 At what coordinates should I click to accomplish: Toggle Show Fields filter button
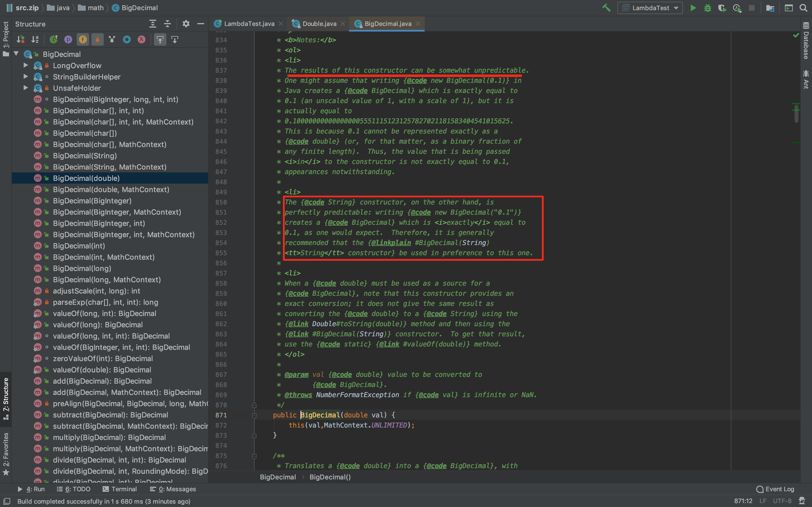point(83,39)
